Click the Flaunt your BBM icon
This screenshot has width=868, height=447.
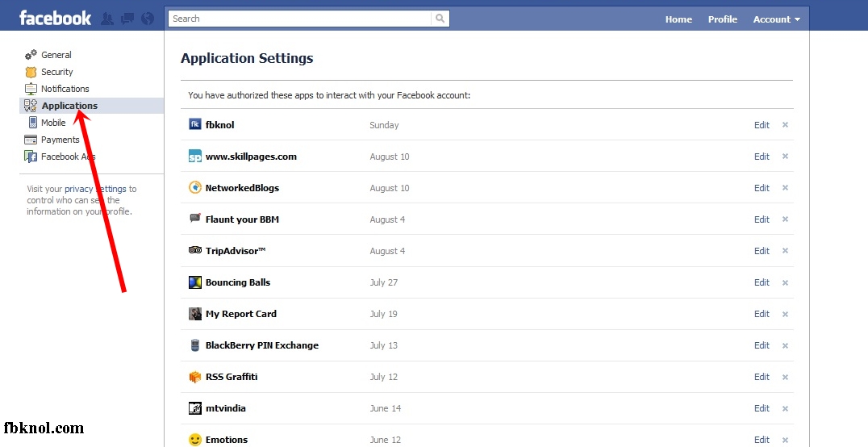pyautogui.click(x=195, y=219)
